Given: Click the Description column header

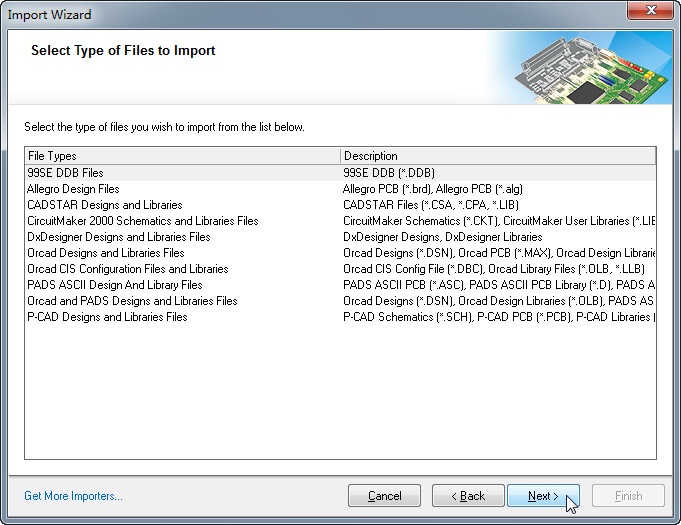Looking at the screenshot, I should point(498,156).
